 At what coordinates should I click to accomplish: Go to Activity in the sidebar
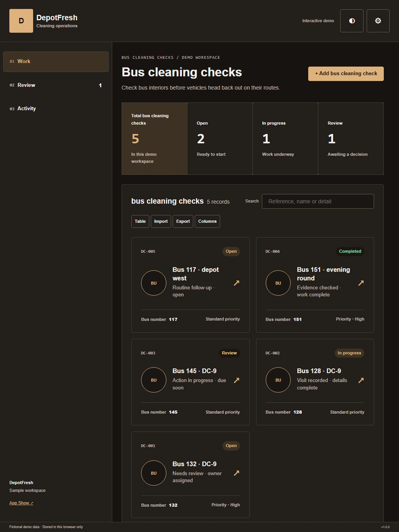(x=56, y=108)
